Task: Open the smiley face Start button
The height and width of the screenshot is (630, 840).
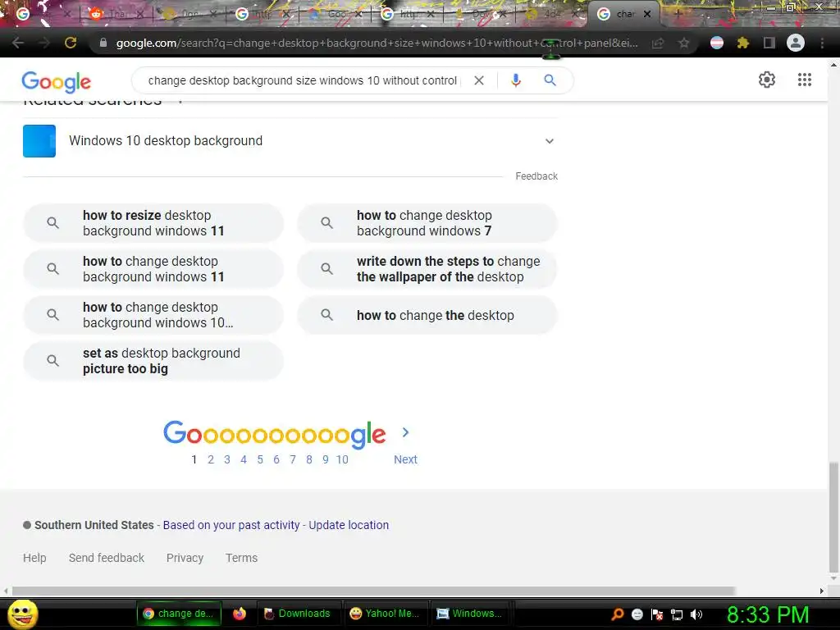Action: pyautogui.click(x=23, y=614)
